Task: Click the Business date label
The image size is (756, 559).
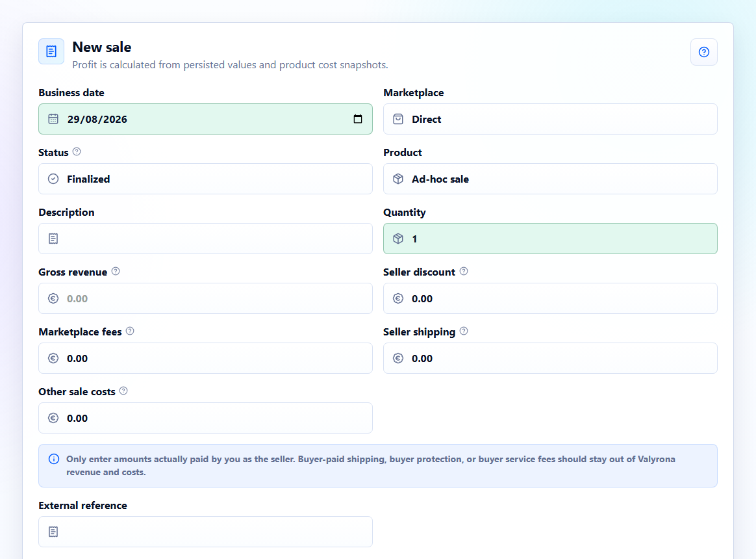Action: [x=71, y=93]
